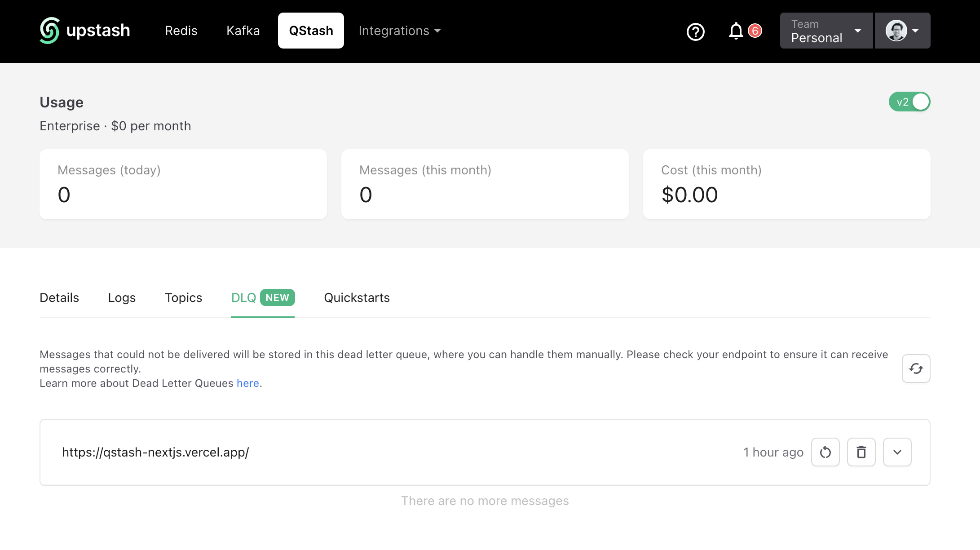Click the user avatar picture
Screen dimensions: 980x550
(896, 31)
